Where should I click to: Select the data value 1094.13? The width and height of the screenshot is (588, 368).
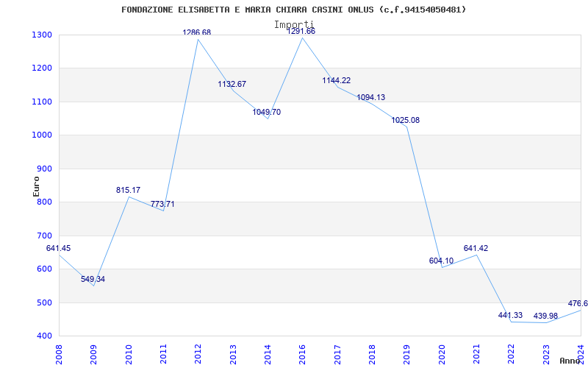[x=371, y=97]
